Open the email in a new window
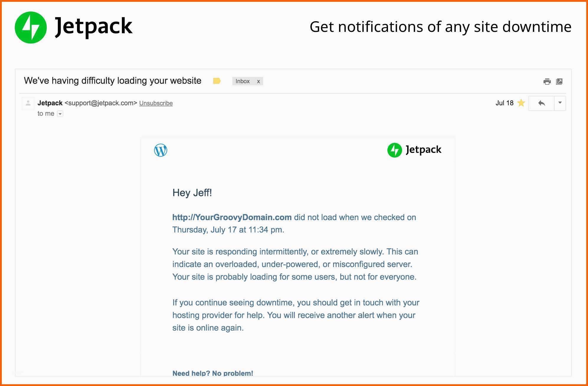 (x=559, y=81)
